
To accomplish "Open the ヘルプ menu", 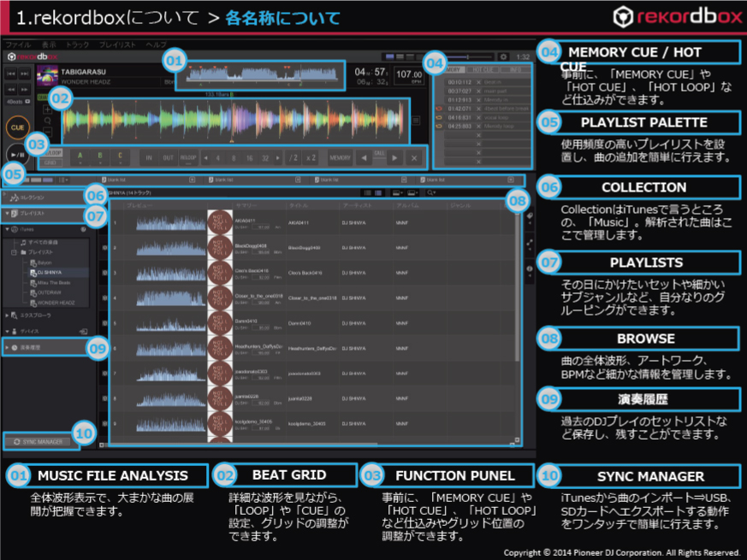I will coord(157,44).
